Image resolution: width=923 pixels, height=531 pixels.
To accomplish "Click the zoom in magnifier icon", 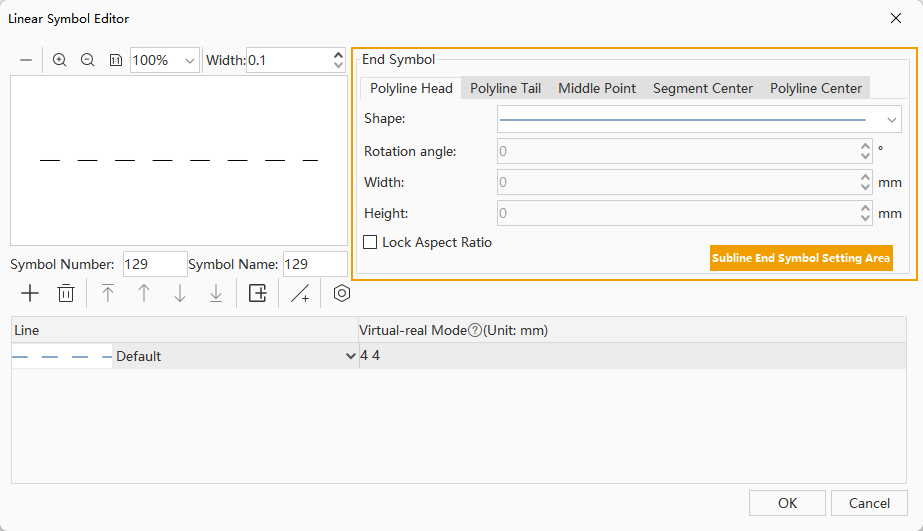I will (x=60, y=60).
